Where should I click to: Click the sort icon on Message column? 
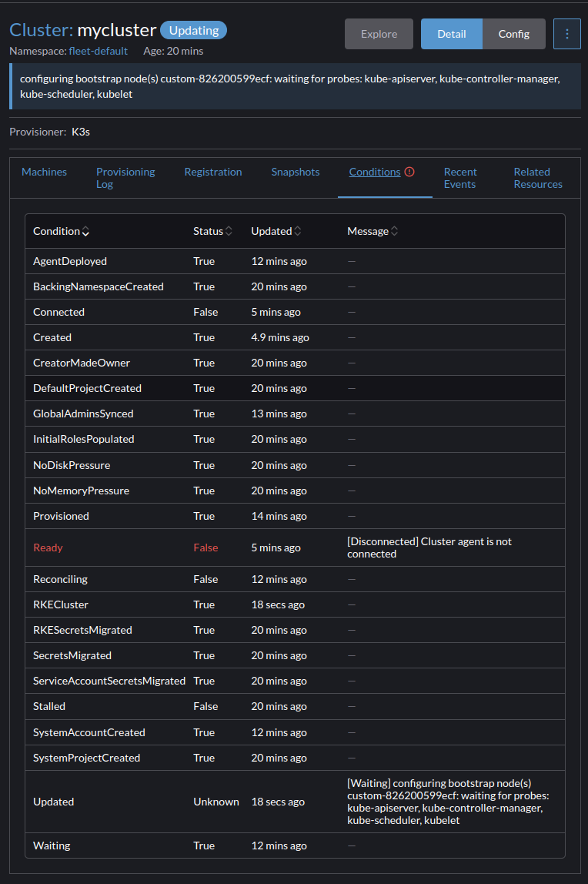pos(393,231)
